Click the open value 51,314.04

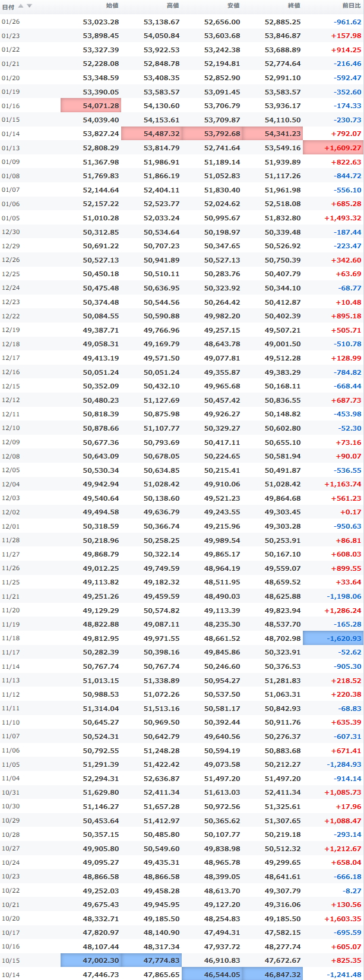[x=101, y=709]
